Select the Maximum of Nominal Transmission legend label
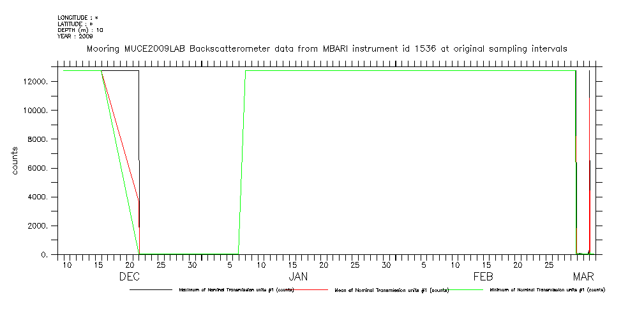The image size is (644, 322). [236, 290]
